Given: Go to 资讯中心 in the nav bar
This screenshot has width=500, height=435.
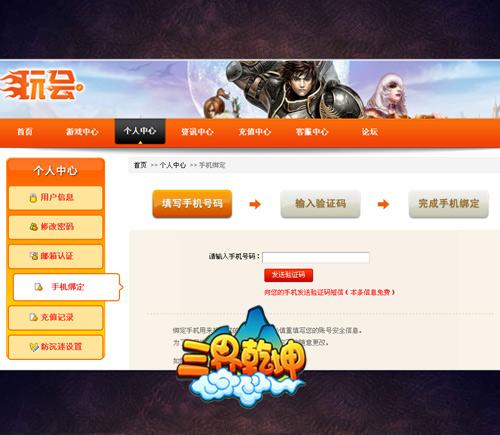Looking at the screenshot, I should (197, 132).
